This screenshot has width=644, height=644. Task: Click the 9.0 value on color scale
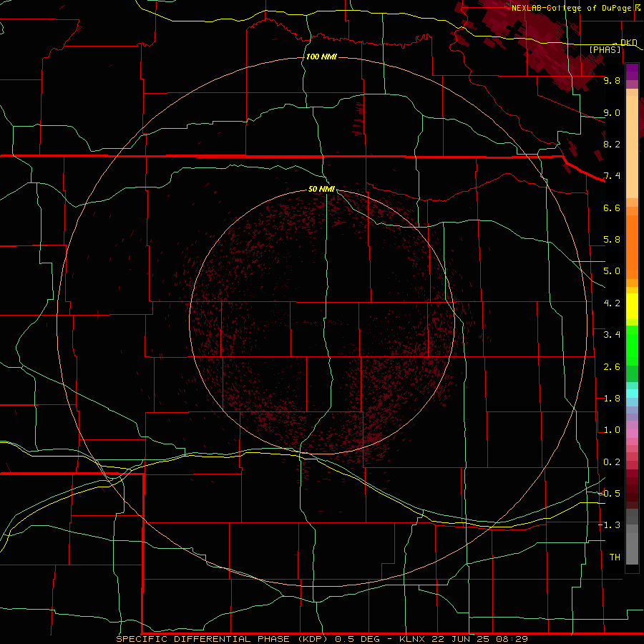tap(612, 112)
